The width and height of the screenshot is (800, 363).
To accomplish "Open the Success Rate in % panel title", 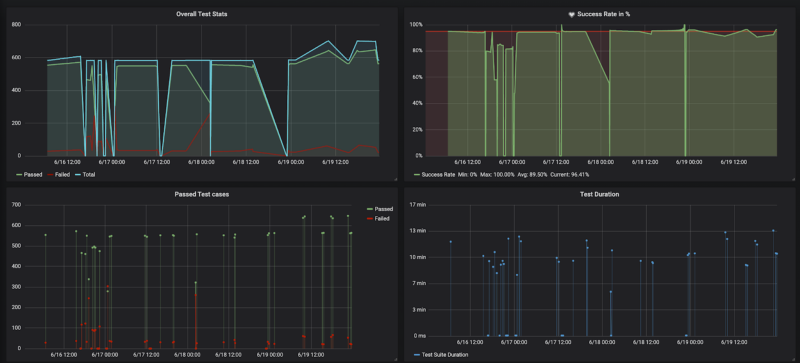I will 603,14.
